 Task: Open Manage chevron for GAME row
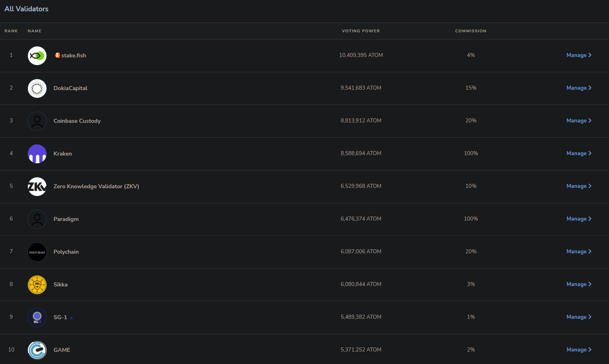tap(590, 350)
